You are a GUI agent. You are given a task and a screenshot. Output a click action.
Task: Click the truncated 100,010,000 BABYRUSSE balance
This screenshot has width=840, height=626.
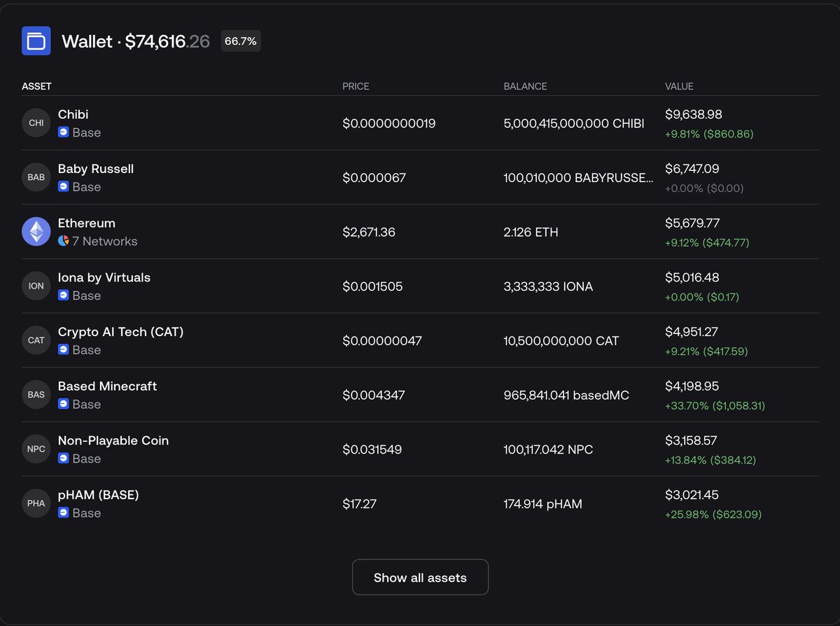(x=579, y=178)
